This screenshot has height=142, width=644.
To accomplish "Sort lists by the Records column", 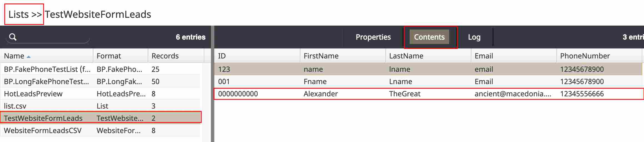I will (x=176, y=56).
